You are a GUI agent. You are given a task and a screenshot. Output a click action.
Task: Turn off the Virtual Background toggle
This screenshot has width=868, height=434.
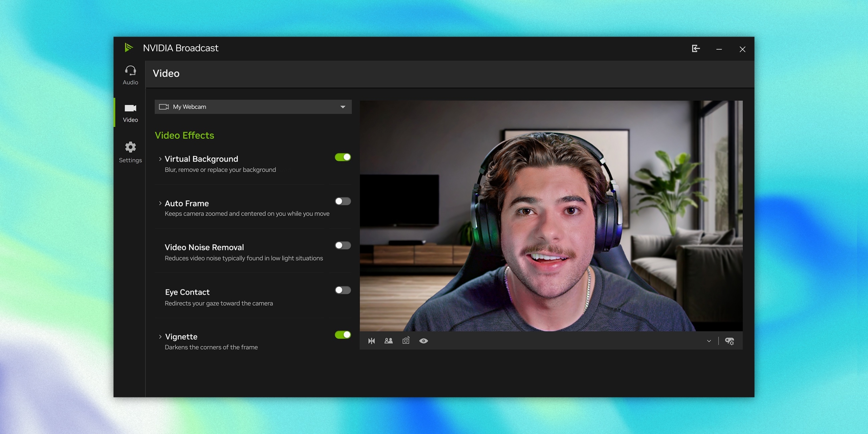tap(343, 157)
